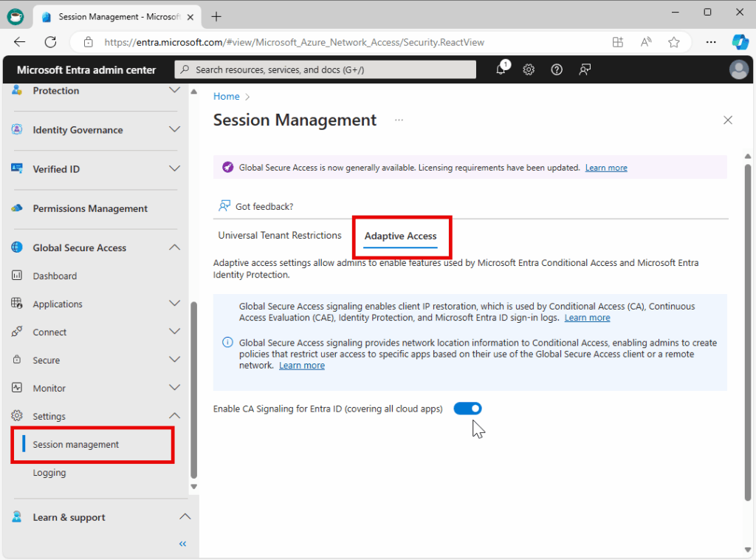
Task: Click the feedback icon in top header
Action: click(585, 69)
